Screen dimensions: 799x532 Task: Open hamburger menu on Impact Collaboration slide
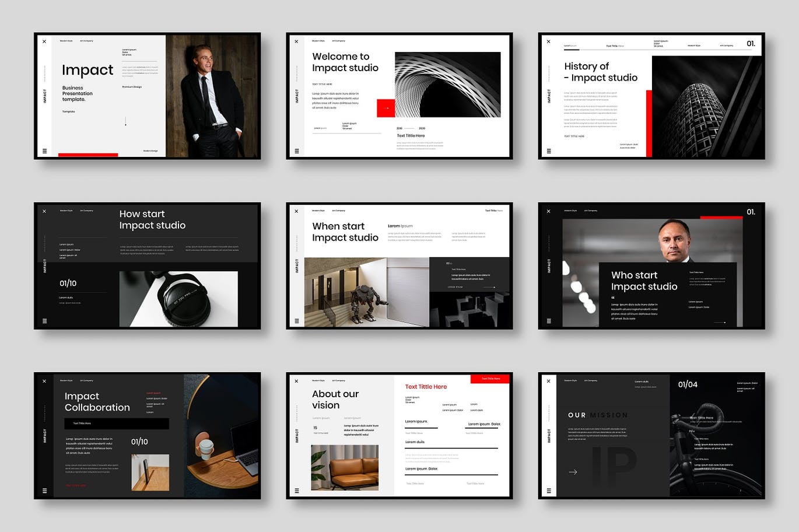tap(44, 491)
